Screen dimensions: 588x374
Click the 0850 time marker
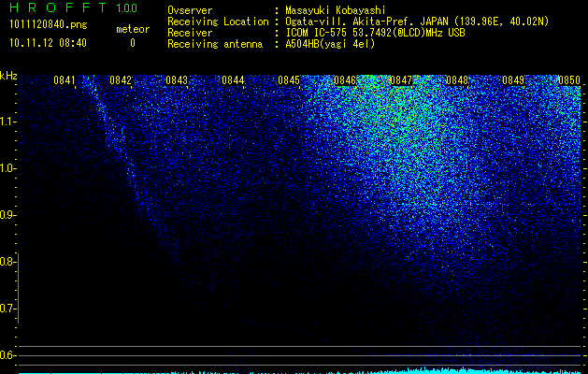(569, 80)
